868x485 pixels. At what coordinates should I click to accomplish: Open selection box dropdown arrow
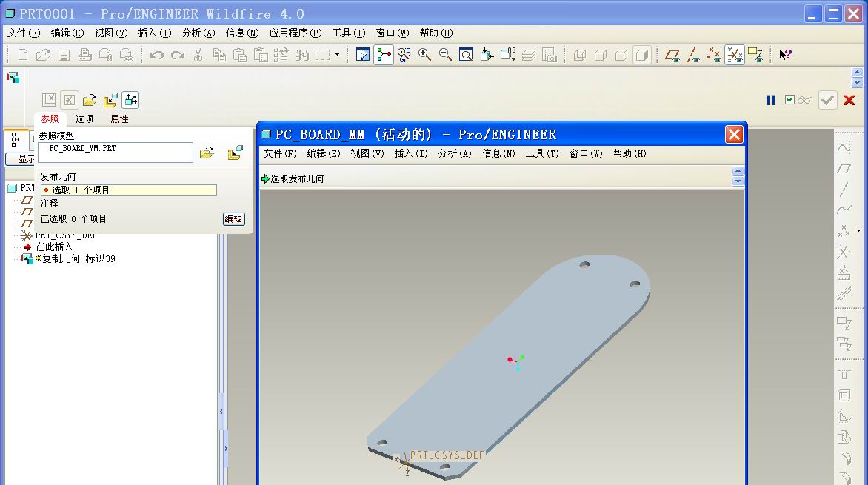[x=337, y=55]
